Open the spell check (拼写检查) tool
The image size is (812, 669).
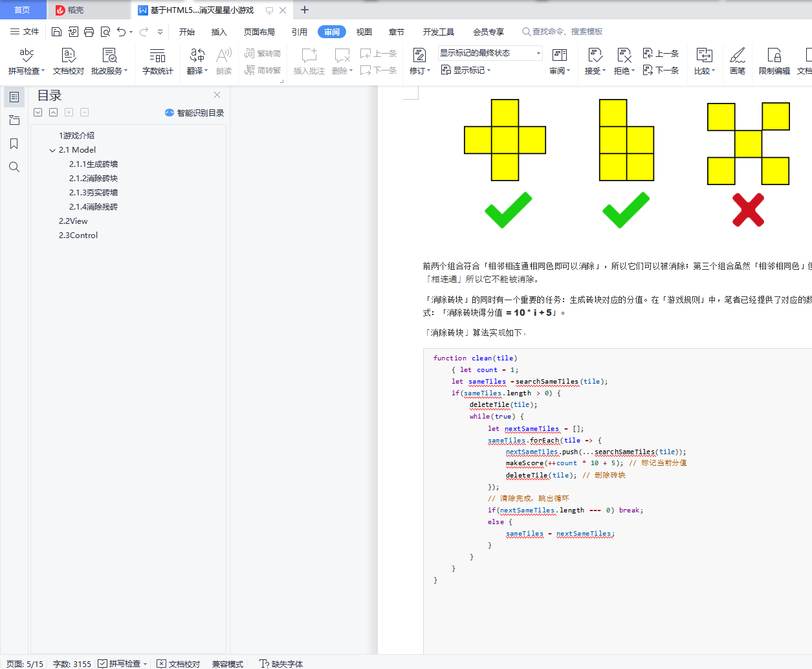coord(27,61)
